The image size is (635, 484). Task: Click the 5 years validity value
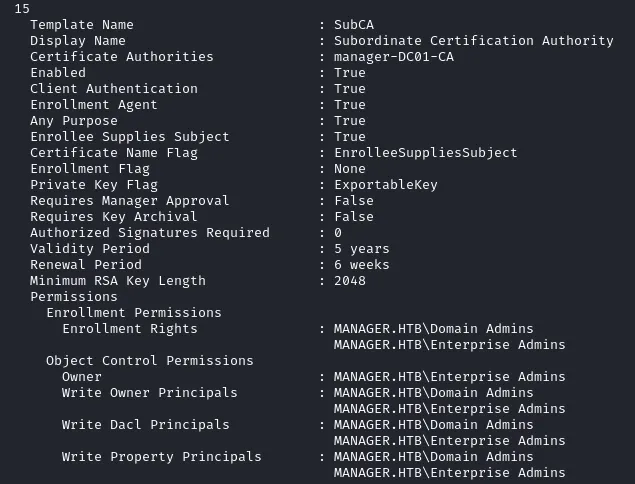pos(361,249)
